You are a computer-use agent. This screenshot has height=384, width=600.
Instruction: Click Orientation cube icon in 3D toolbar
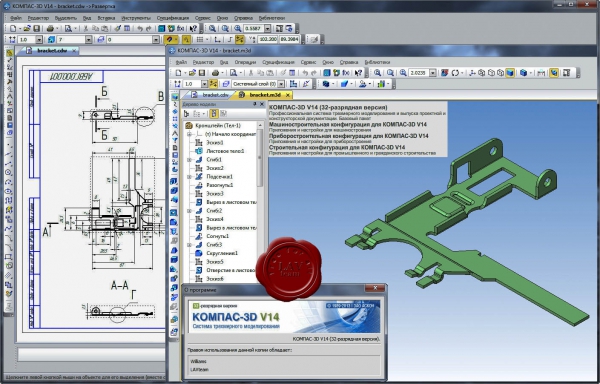(523, 73)
